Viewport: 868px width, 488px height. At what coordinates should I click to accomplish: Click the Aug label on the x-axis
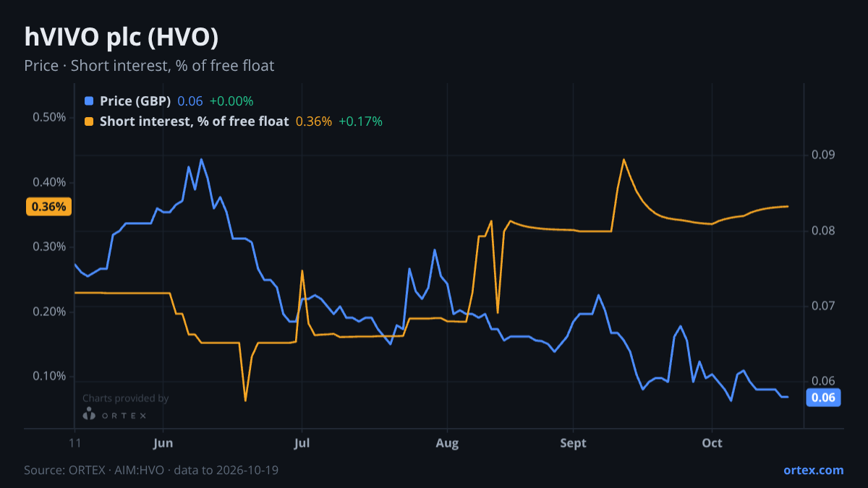tap(448, 442)
